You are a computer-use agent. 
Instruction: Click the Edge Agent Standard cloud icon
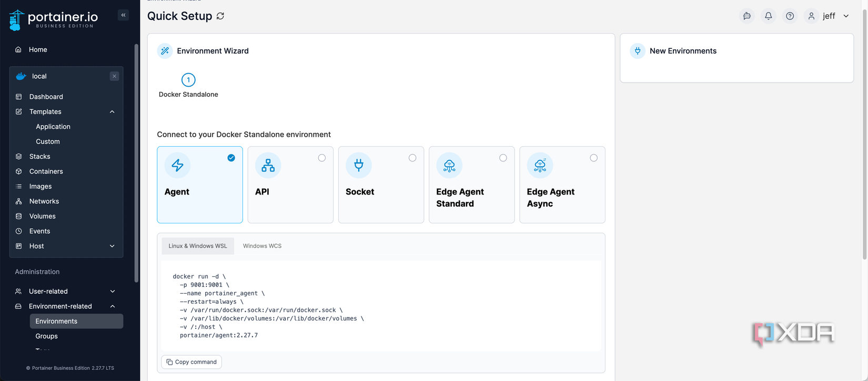449,166
